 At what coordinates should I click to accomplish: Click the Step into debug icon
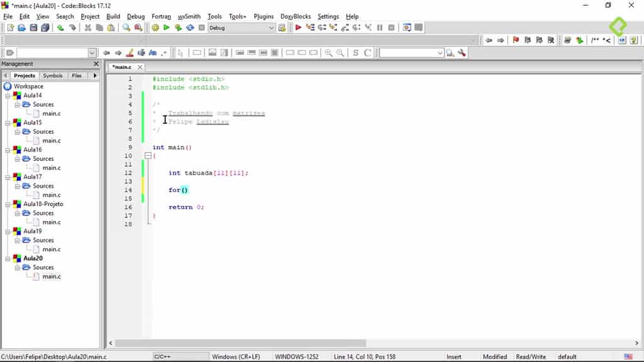tap(333, 28)
